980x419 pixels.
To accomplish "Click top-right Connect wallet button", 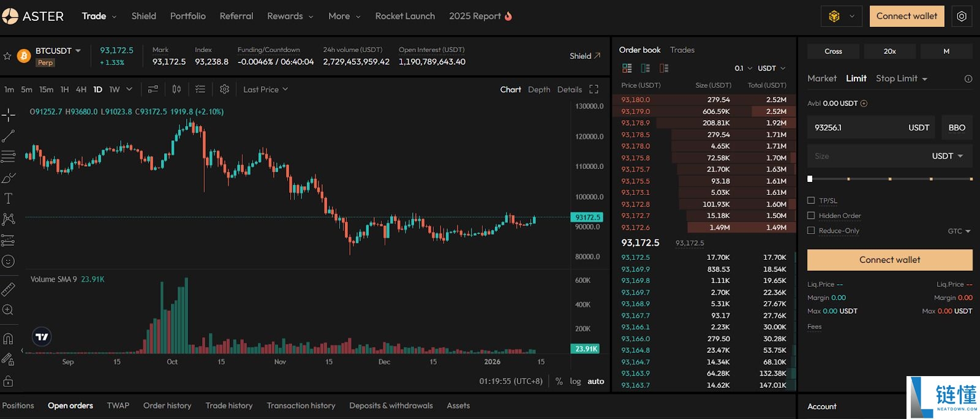I will point(907,17).
